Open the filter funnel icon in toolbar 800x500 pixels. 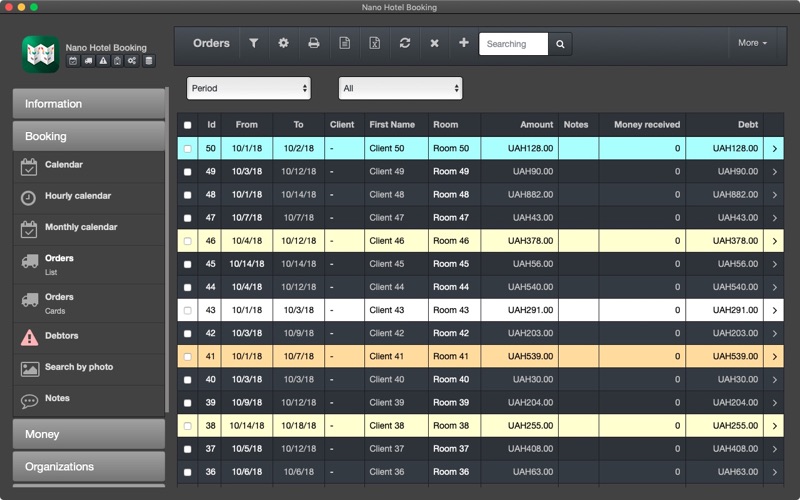[254, 43]
